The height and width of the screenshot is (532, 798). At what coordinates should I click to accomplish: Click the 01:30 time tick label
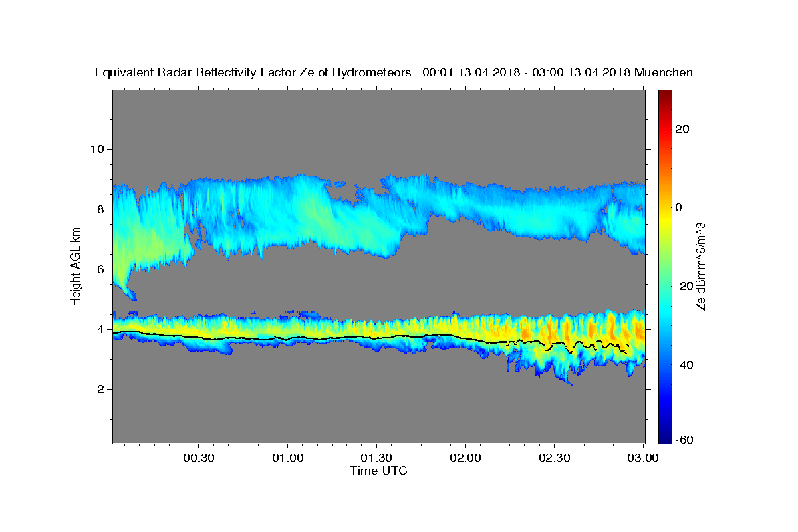click(x=376, y=458)
